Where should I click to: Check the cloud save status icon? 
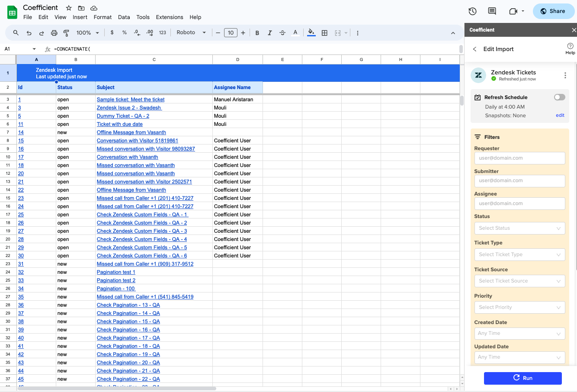94,8
